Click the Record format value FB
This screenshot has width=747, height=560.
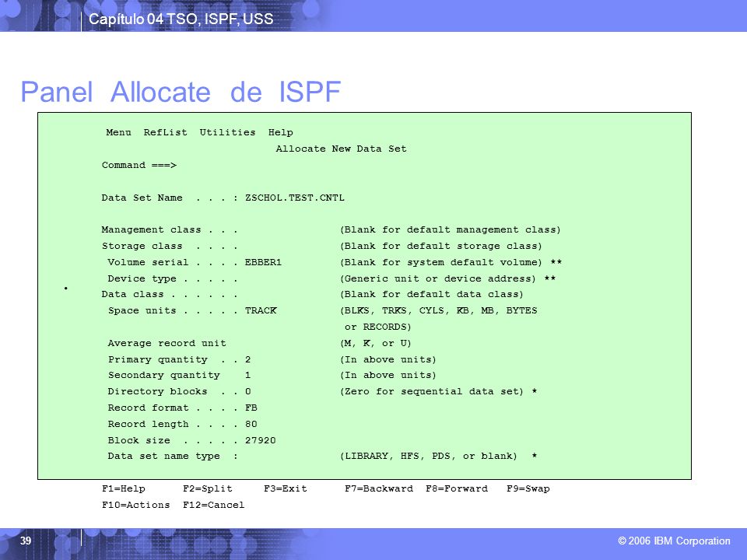pyautogui.click(x=251, y=408)
